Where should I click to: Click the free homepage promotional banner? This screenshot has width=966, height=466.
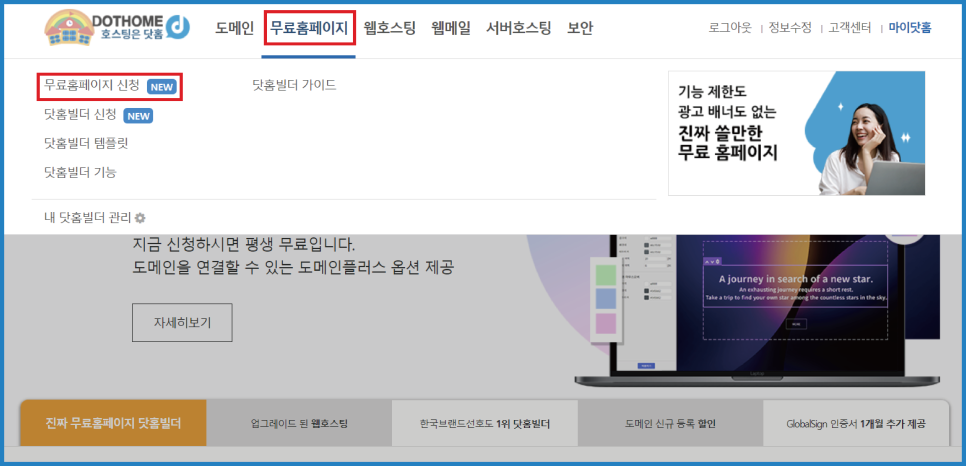[797, 133]
